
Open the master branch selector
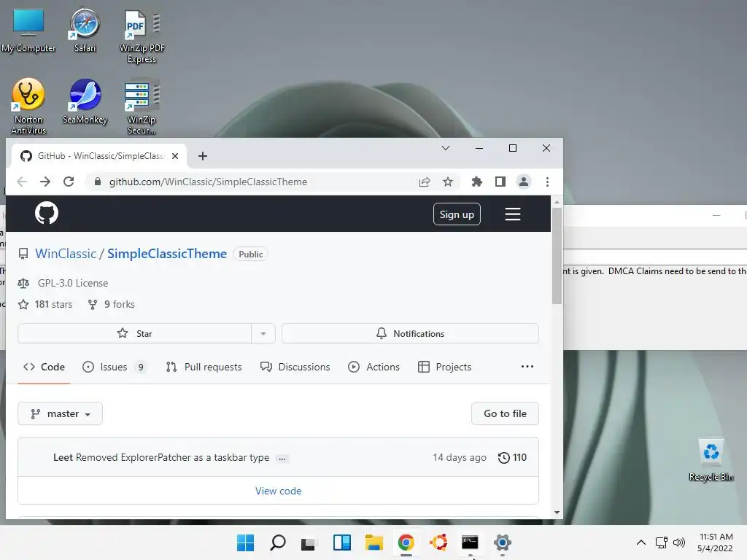tap(60, 414)
